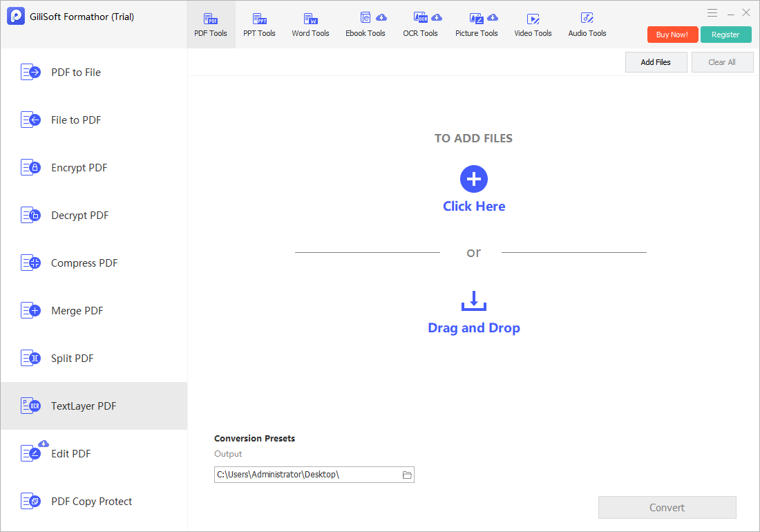This screenshot has height=532, width=760.
Task: Click the cloud download badge on Picture Tools
Action: pos(493,17)
